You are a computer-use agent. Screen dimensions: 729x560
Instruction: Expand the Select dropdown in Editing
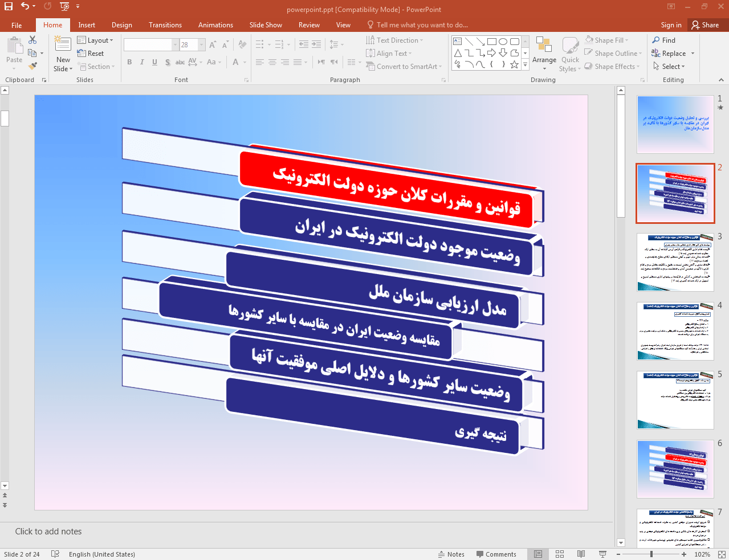coord(669,67)
